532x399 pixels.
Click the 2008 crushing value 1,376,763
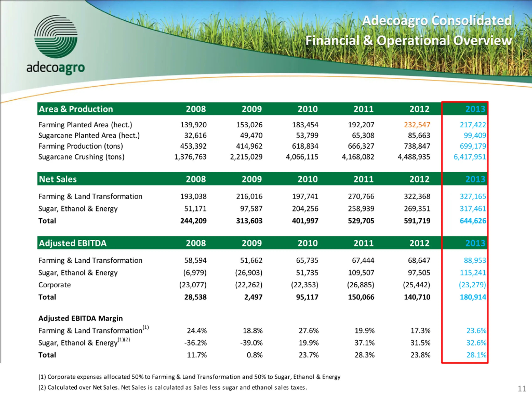pos(190,157)
